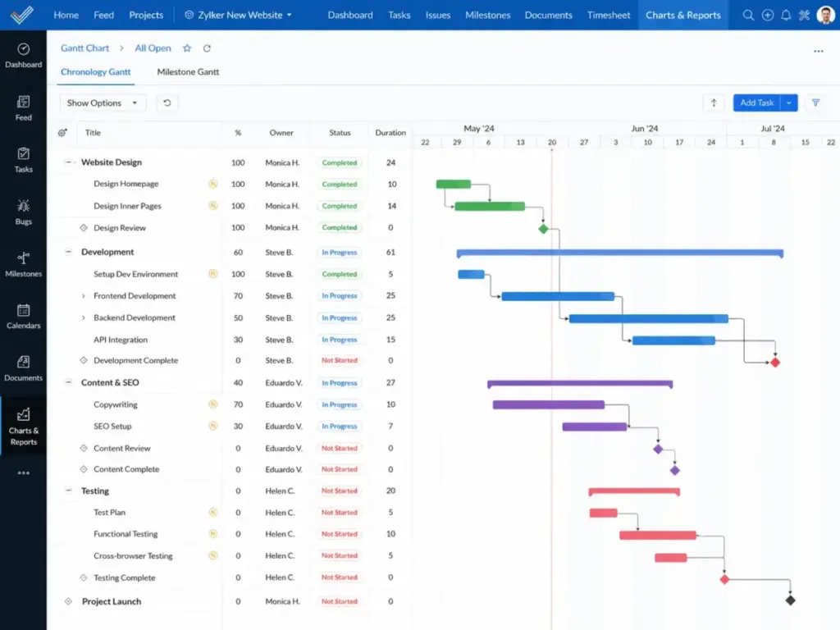Collapse the Content & SEO group
The height and width of the screenshot is (630, 840).
68,382
